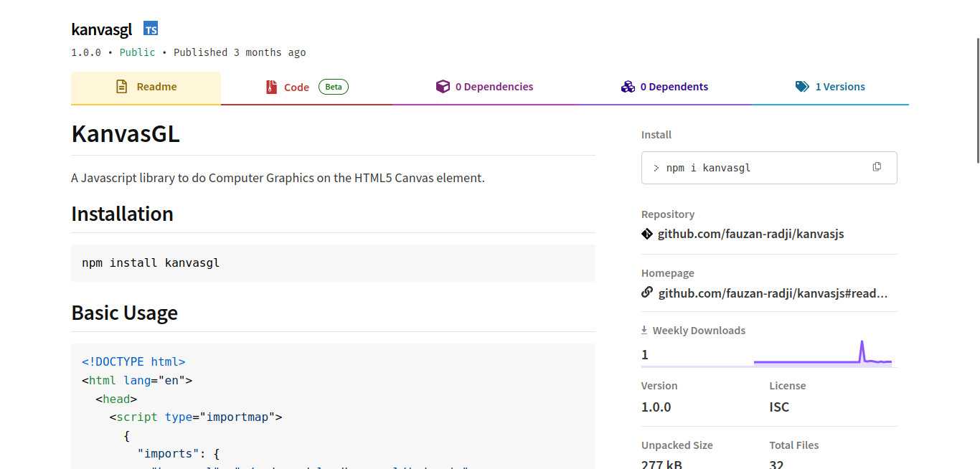Image resolution: width=980 pixels, height=469 pixels.
Task: Click the Dependents cubes icon
Action: 628,87
